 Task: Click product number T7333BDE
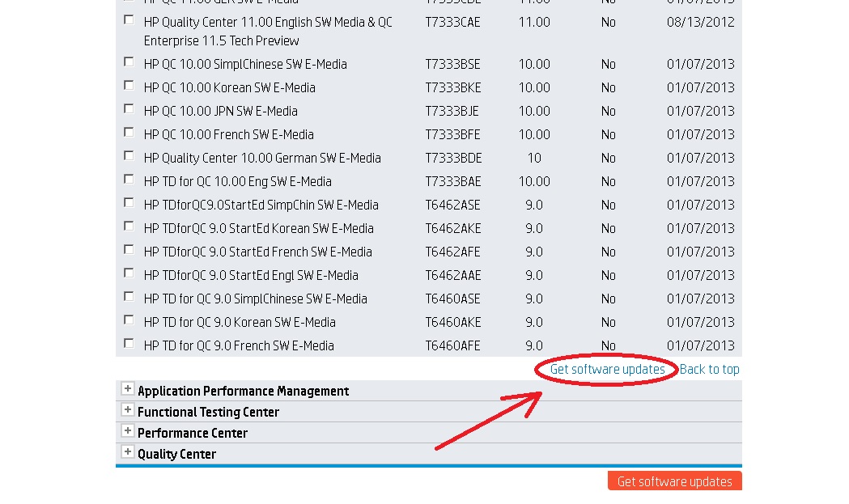coord(454,158)
